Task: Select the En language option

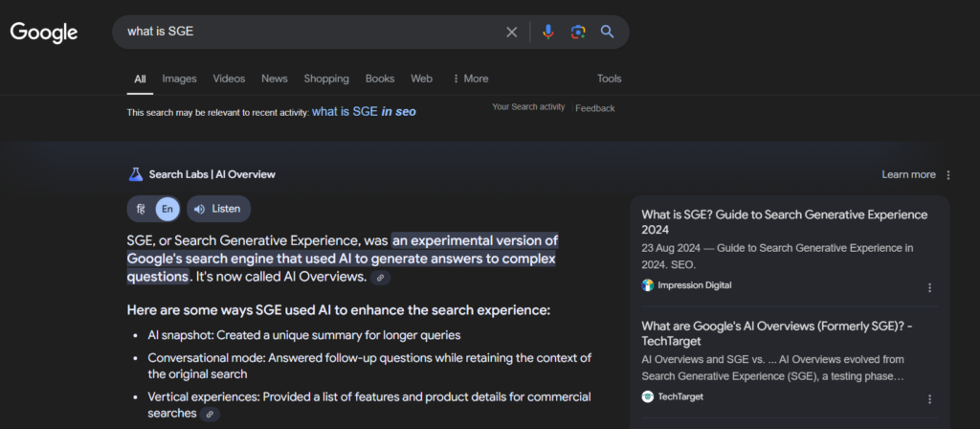Action: (167, 209)
